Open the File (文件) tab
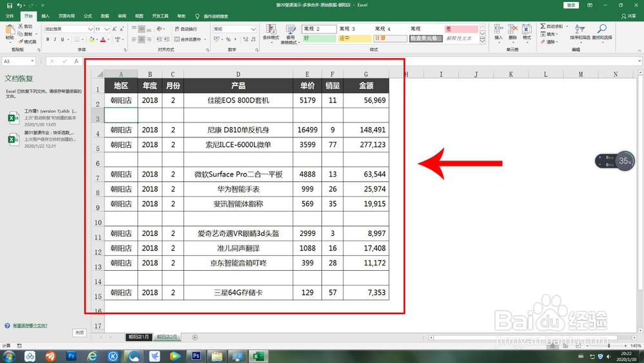644x363 pixels. [x=10, y=16]
